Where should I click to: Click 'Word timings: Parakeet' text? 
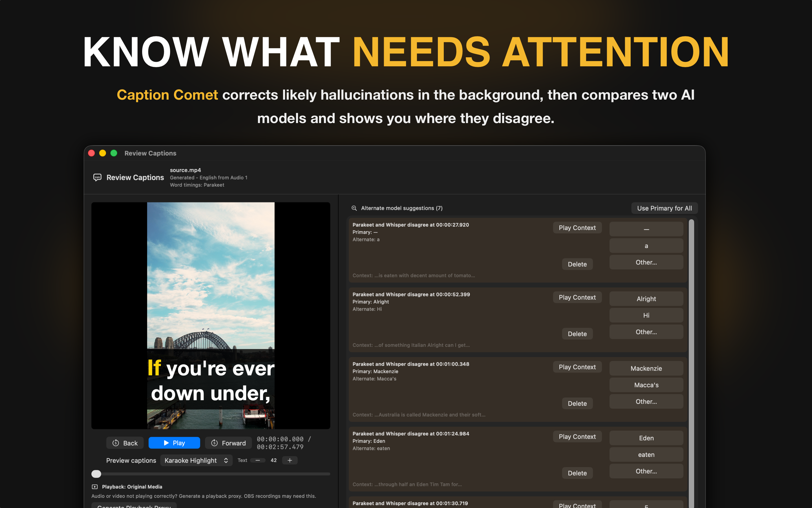pos(197,185)
